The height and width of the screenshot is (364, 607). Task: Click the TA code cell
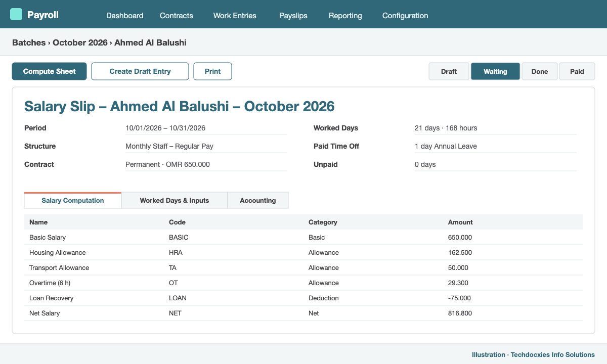pyautogui.click(x=173, y=267)
